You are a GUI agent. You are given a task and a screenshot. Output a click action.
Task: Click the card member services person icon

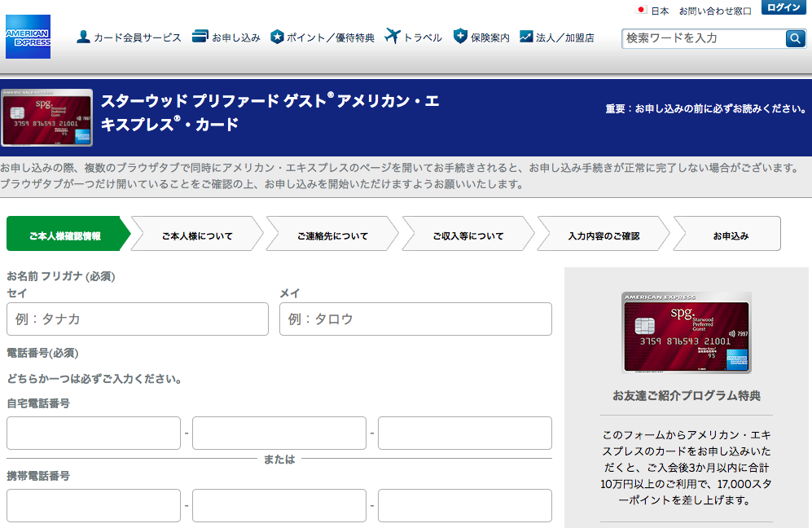(83, 37)
